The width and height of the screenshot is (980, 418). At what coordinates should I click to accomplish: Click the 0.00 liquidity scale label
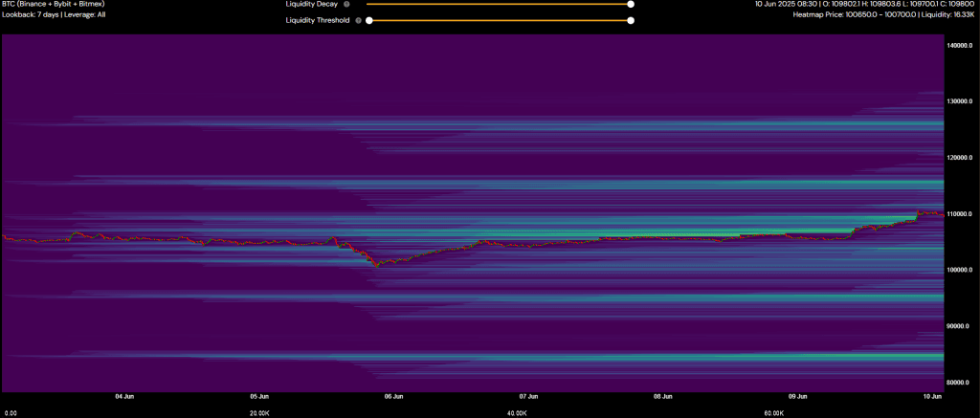coord(10,413)
